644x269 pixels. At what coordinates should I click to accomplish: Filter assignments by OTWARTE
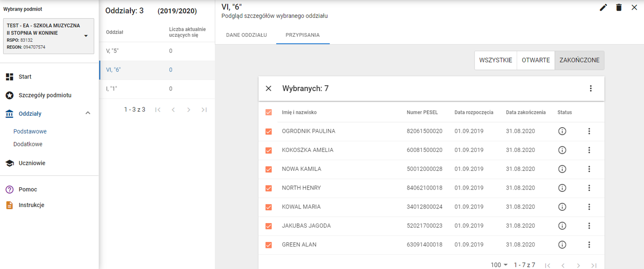tap(536, 61)
